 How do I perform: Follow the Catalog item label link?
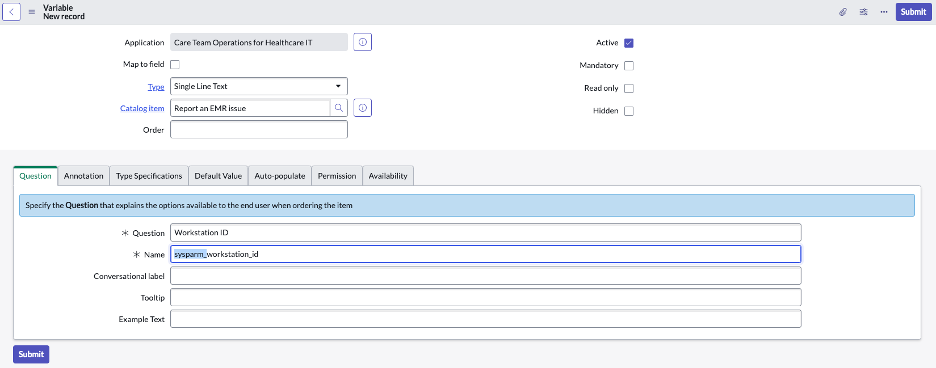coord(142,109)
